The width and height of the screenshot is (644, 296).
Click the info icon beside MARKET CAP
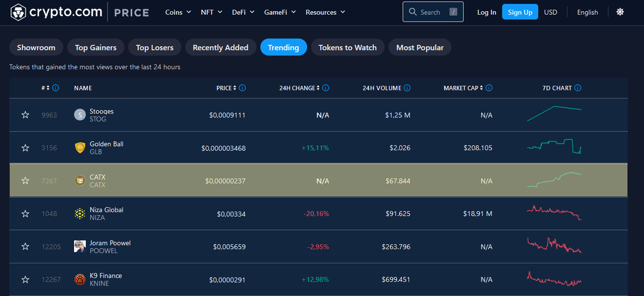click(489, 88)
